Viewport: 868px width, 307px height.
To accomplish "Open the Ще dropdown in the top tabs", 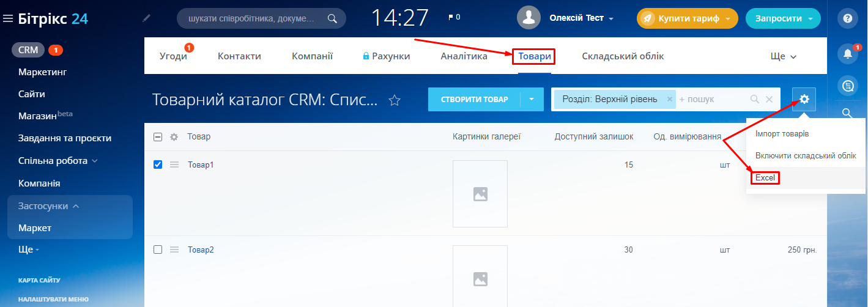I will pos(783,56).
